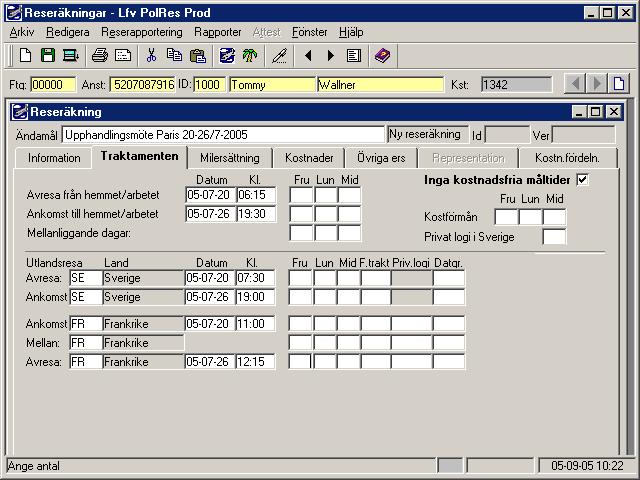Image resolution: width=640 pixels, height=480 pixels.
Task: Open the Redigera menu
Action: pyautogui.click(x=68, y=32)
